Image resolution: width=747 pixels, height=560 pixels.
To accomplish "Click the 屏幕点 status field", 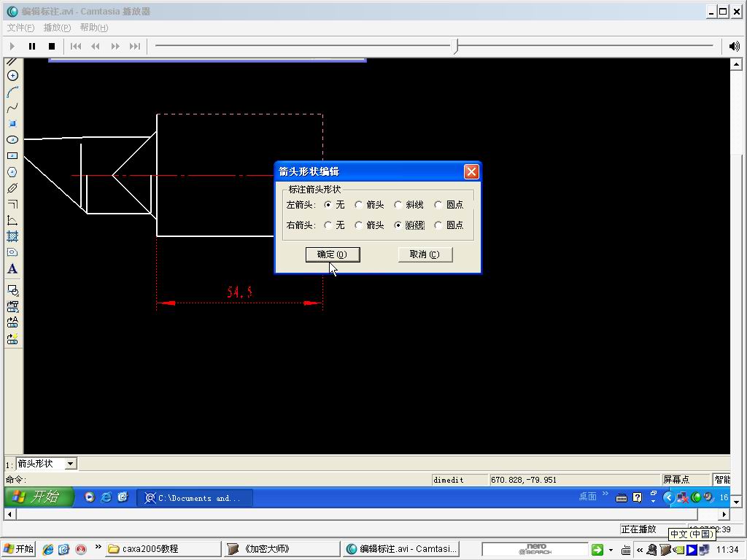I will pos(685,480).
